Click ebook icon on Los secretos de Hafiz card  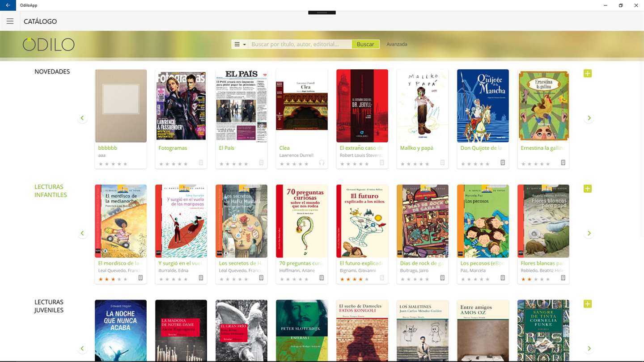(x=261, y=278)
